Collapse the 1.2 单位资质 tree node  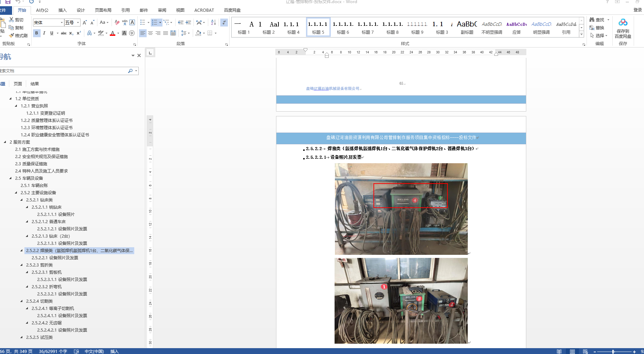[11, 99]
